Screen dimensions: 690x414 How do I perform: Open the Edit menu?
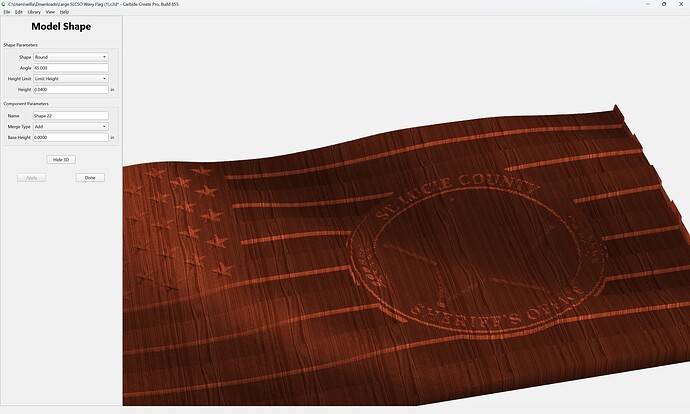pos(18,12)
